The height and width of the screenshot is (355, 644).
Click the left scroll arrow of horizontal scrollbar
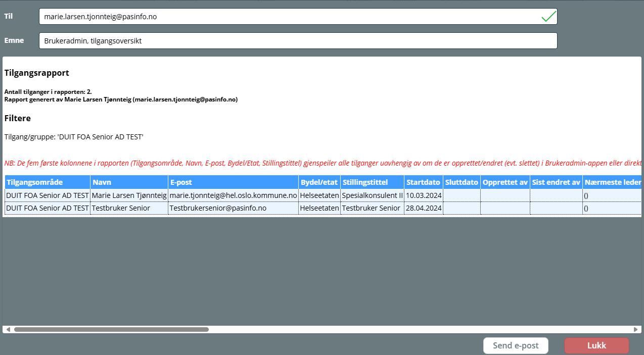point(8,329)
